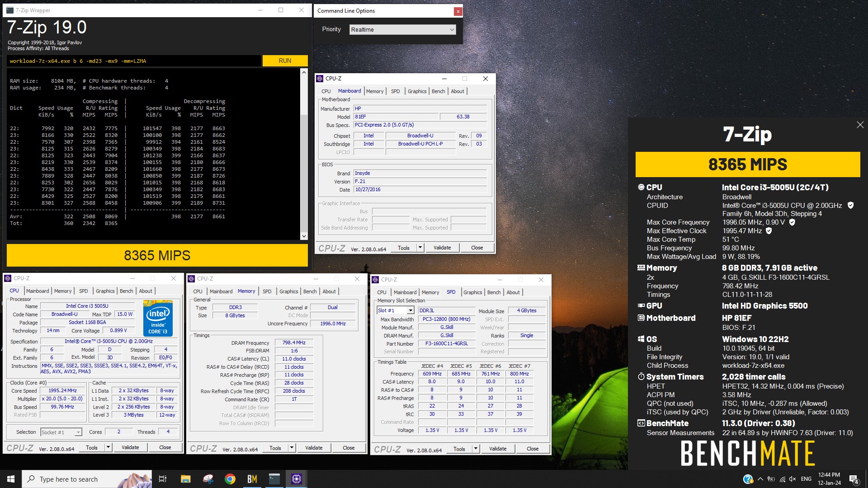
Task: Open Bench tab in Mainboard CPU-Z window
Action: [x=438, y=91]
